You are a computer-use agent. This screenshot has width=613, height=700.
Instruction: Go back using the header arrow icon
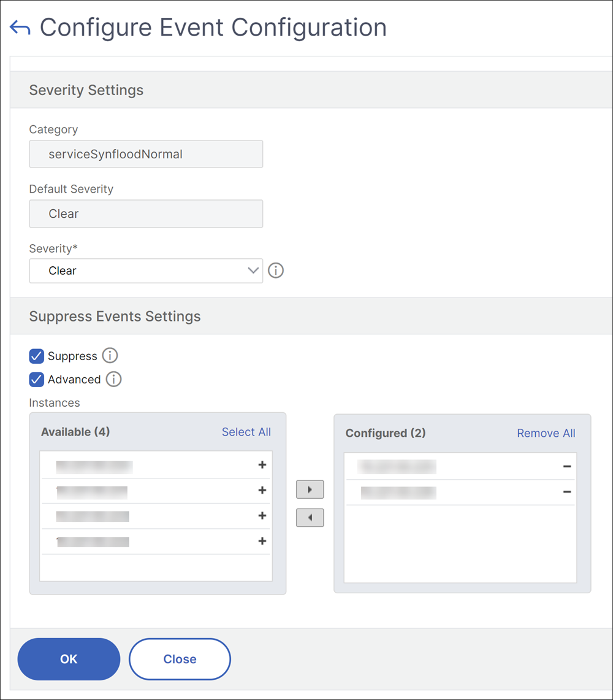point(20,28)
